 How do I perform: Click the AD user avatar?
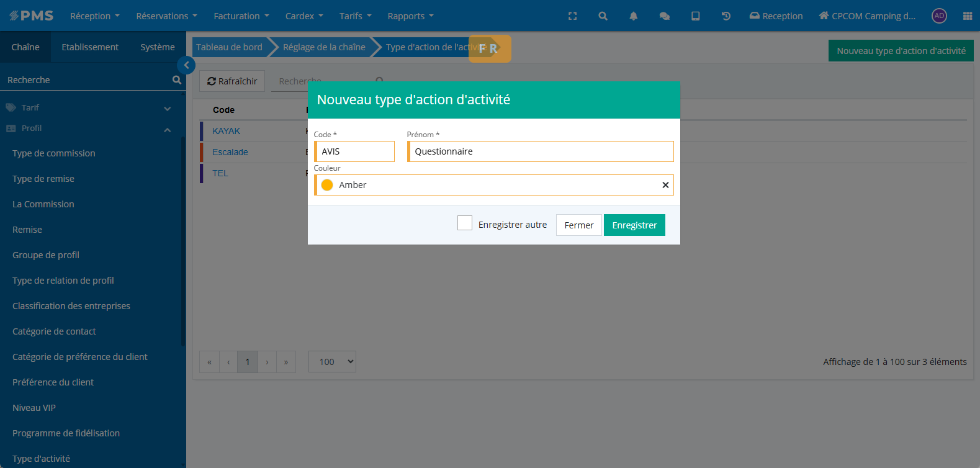pyautogui.click(x=939, y=16)
